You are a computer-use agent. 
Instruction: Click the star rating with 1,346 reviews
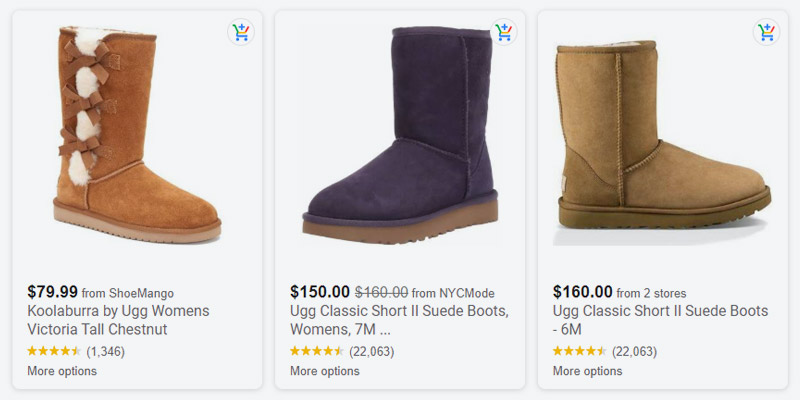pos(76,352)
